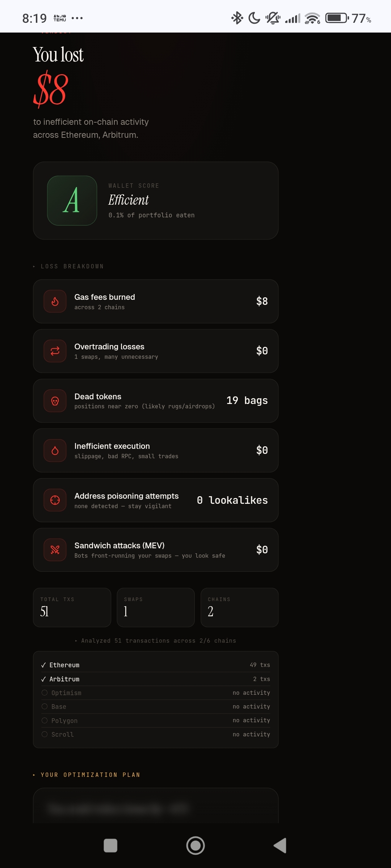Expand the Your Optimization Plan section
This screenshot has width=391, height=868.
[34, 775]
